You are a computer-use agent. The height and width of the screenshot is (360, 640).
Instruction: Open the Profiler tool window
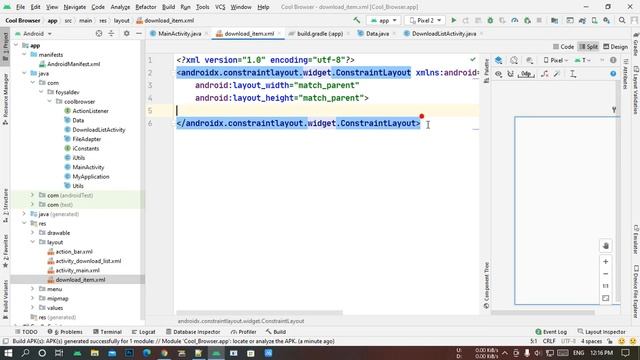pos(244,332)
